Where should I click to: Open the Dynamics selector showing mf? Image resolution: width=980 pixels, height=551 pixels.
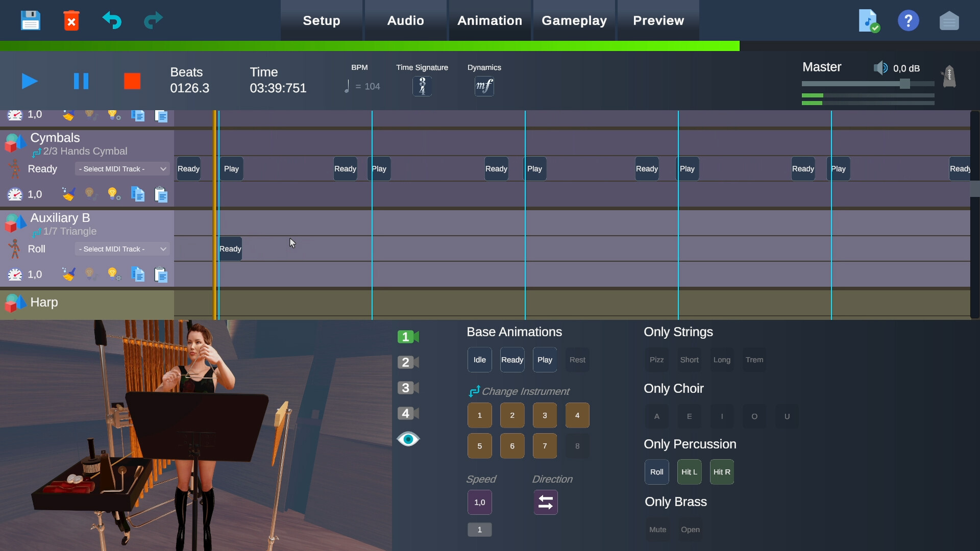[x=484, y=86]
